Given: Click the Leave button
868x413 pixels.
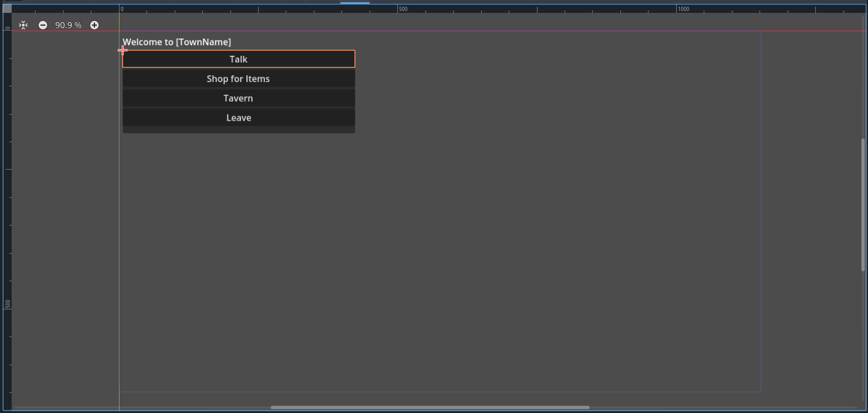Looking at the screenshot, I should click(x=238, y=118).
